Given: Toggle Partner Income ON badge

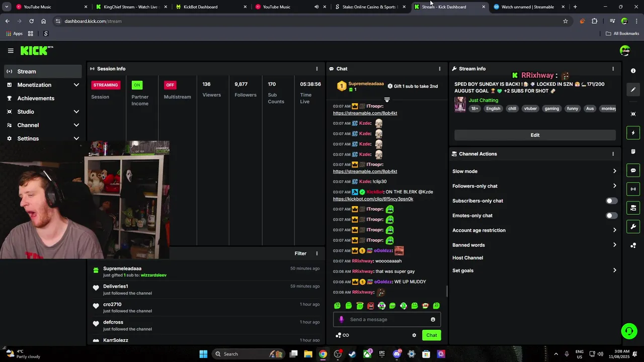Looking at the screenshot, I should pyautogui.click(x=137, y=85).
